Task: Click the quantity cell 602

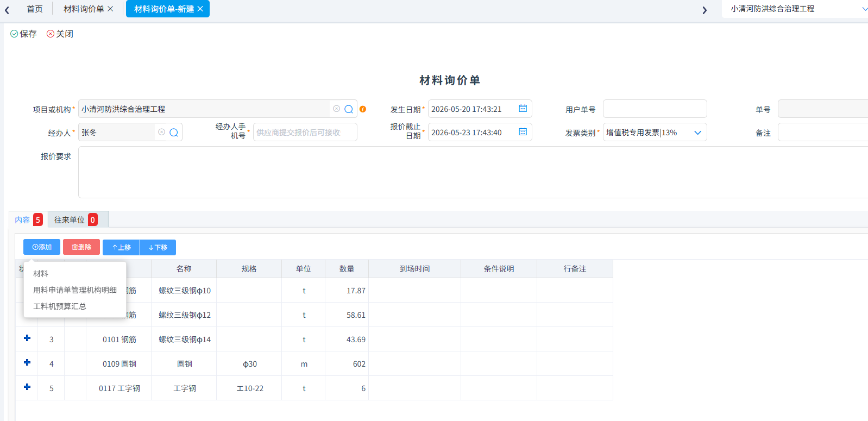Action: click(x=347, y=364)
